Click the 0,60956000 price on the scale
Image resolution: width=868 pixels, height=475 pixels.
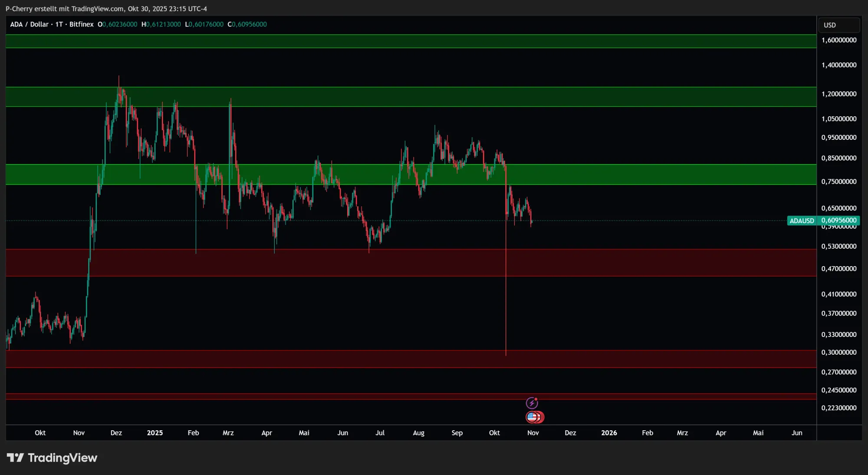(839, 221)
